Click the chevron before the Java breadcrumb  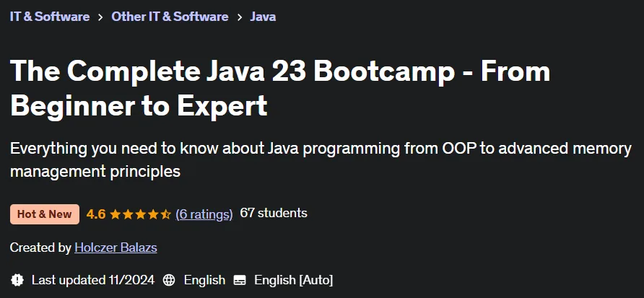pyautogui.click(x=239, y=17)
